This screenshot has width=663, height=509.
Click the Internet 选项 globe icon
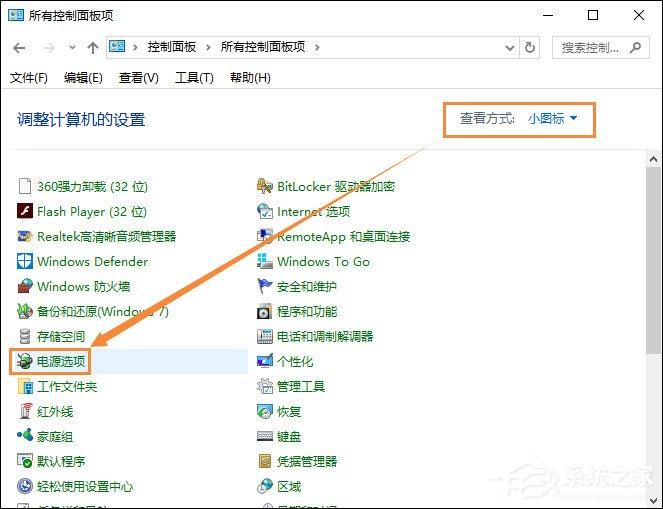tap(265, 211)
